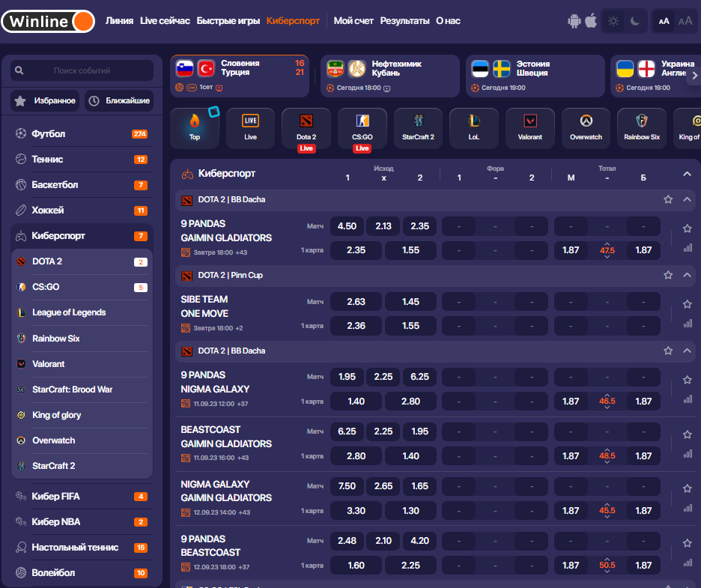
Task: Open the Линия menu item
Action: [x=119, y=20]
